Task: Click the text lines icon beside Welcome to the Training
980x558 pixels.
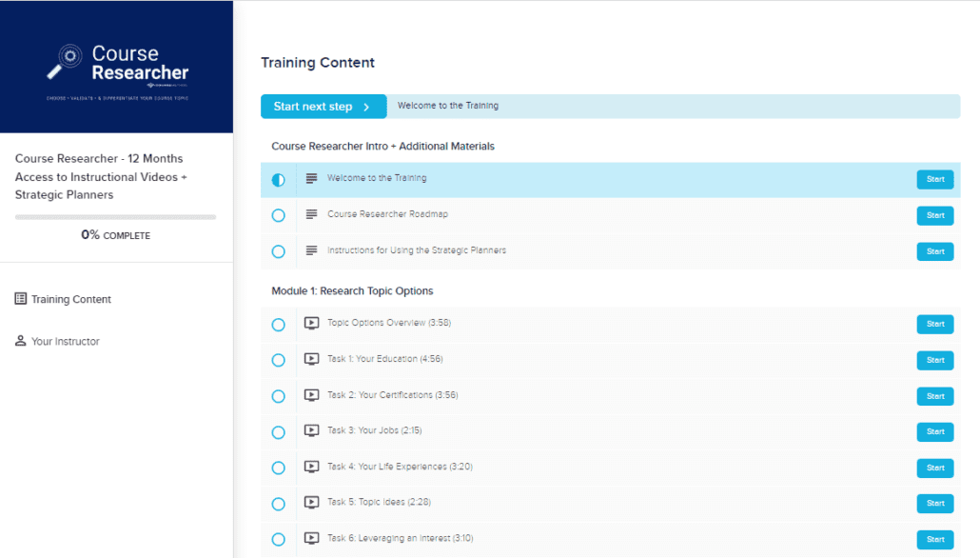Action: 311,178
